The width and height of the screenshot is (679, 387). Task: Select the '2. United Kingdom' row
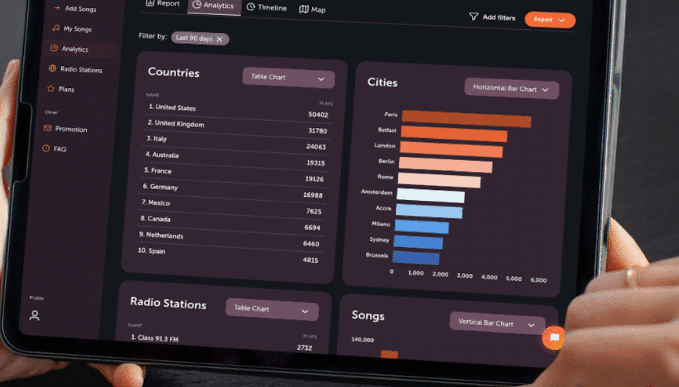(x=236, y=126)
